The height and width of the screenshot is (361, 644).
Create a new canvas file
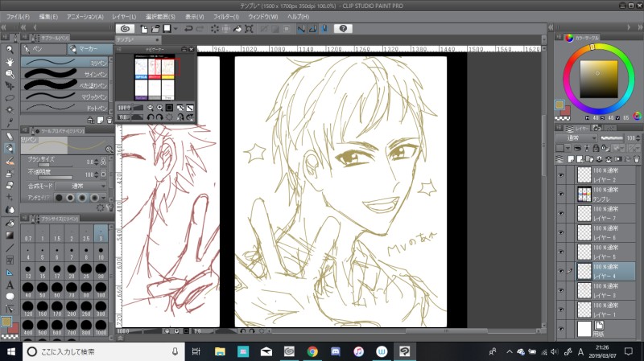pos(144,29)
